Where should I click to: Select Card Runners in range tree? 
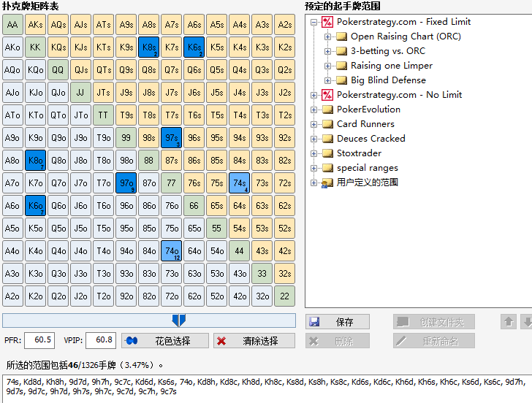(x=365, y=124)
